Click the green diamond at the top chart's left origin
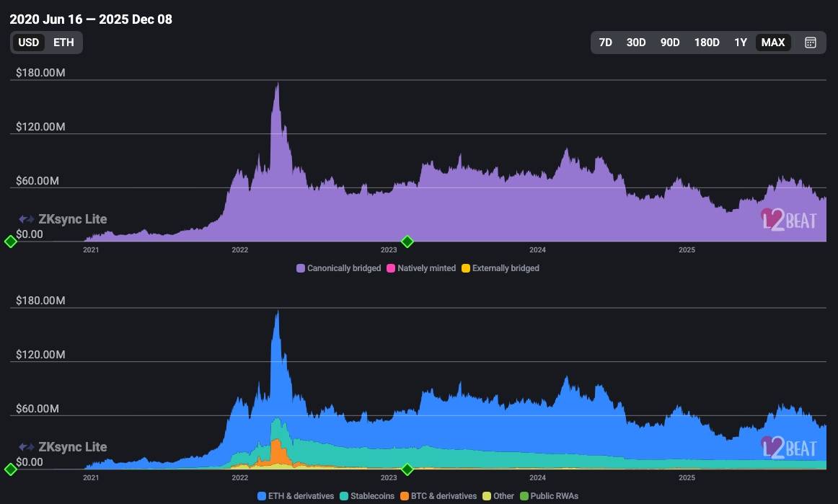This screenshot has width=838, height=504. coord(10,242)
